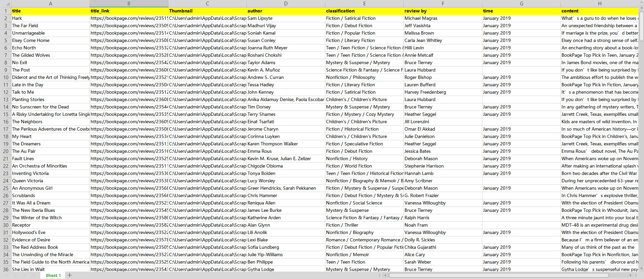Select reviewer cell 'Michael Magras'
This screenshot has width=644, height=279.
pos(443,18)
